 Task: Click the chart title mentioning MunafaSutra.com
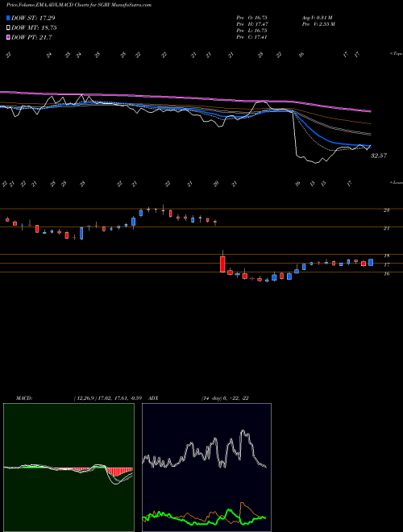coord(79,5)
